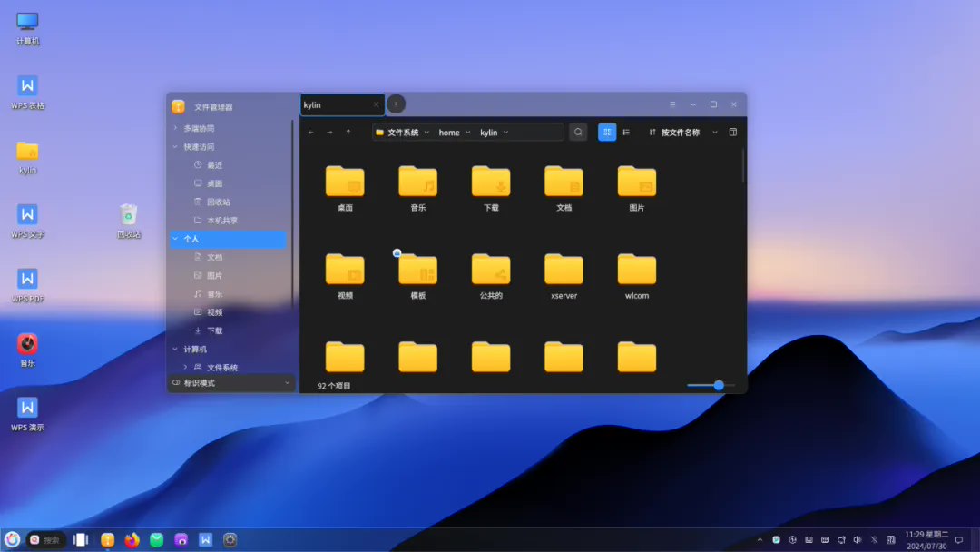Viewport: 980px width, 552px height.
Task: Click the home breadcrumb in path bar
Action: (449, 133)
